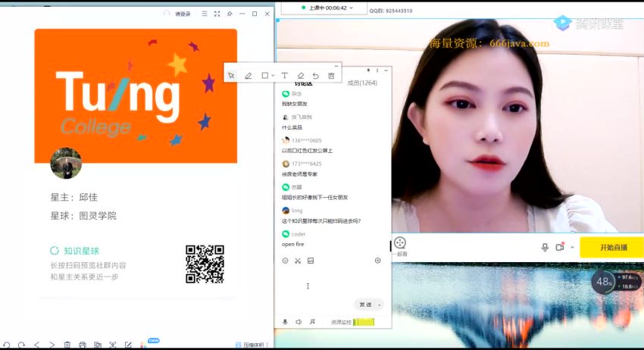Image resolution: width=644 pixels, height=350 pixels.
Task: Insert an image into the chat
Action: point(311,261)
